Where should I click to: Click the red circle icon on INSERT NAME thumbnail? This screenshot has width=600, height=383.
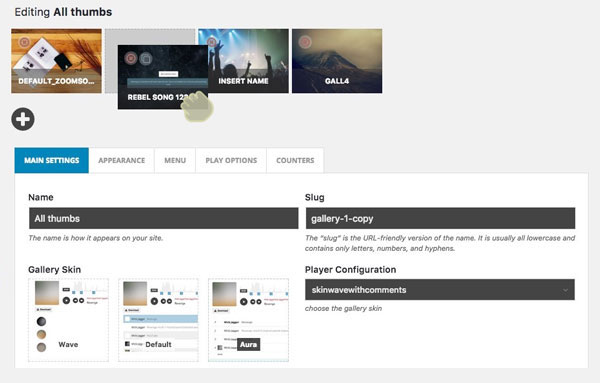pos(212,41)
